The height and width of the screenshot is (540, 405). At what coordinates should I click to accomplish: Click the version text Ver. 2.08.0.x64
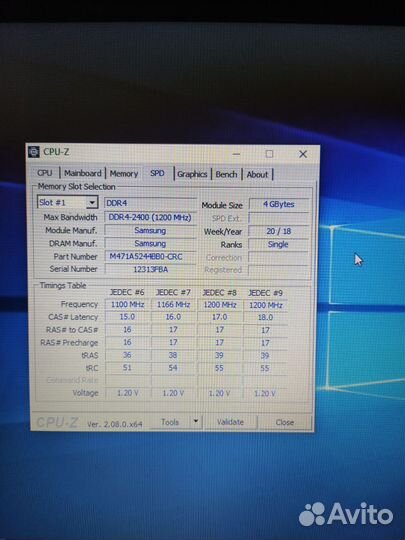coord(115,424)
